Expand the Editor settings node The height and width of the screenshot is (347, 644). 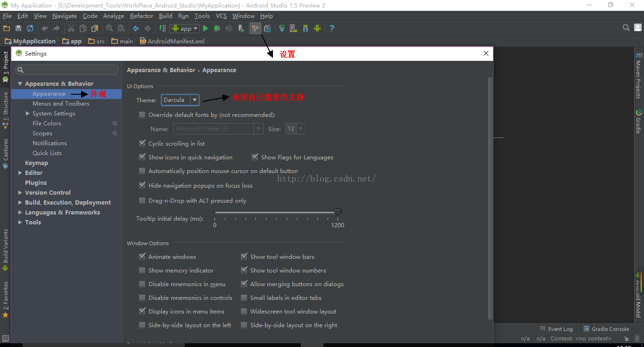[20, 173]
